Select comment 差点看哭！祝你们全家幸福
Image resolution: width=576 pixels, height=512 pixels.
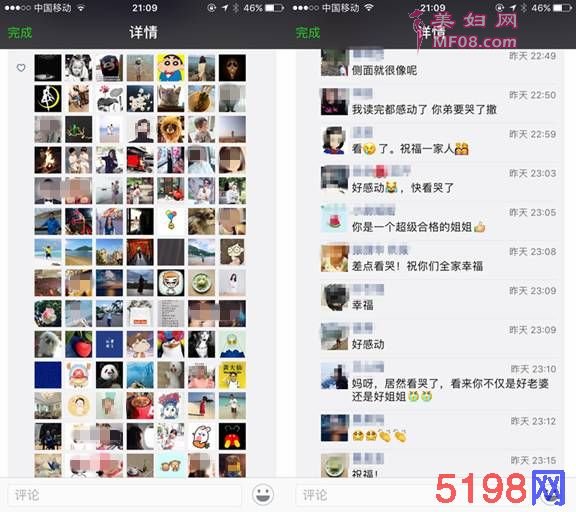417,266
